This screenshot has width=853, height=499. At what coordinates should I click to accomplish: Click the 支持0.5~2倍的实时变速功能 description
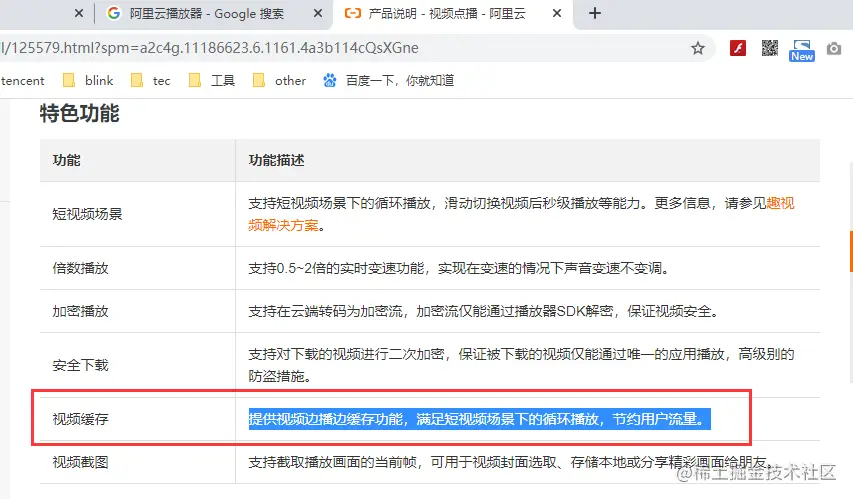coord(460,268)
